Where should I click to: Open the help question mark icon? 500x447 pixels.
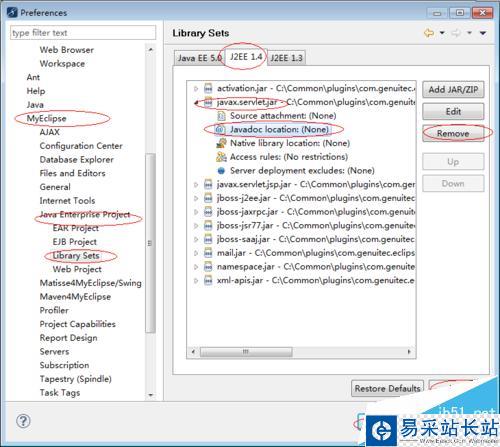(x=23, y=421)
